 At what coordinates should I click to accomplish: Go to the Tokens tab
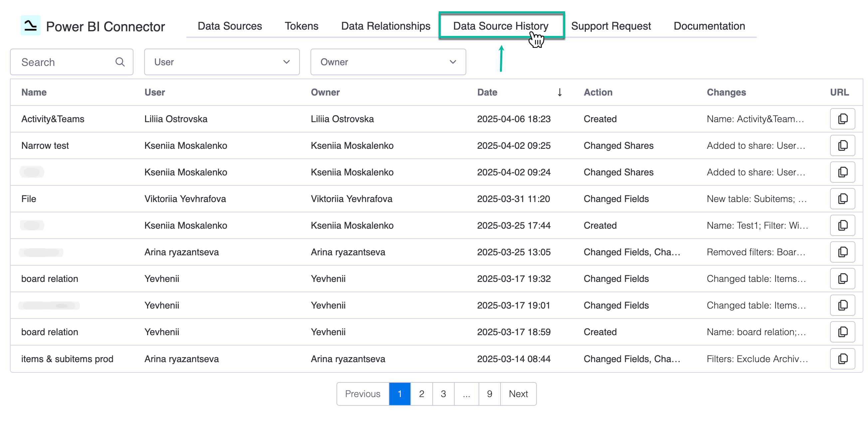tap(301, 26)
